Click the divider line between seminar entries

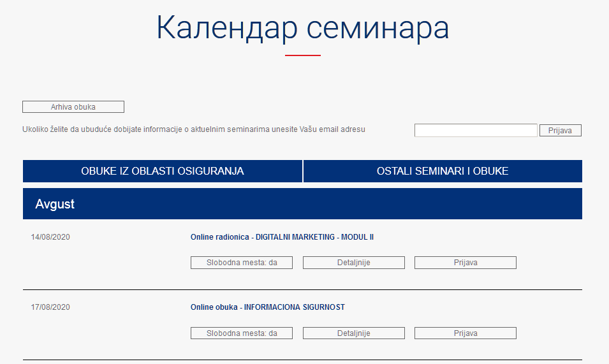[x=302, y=290]
